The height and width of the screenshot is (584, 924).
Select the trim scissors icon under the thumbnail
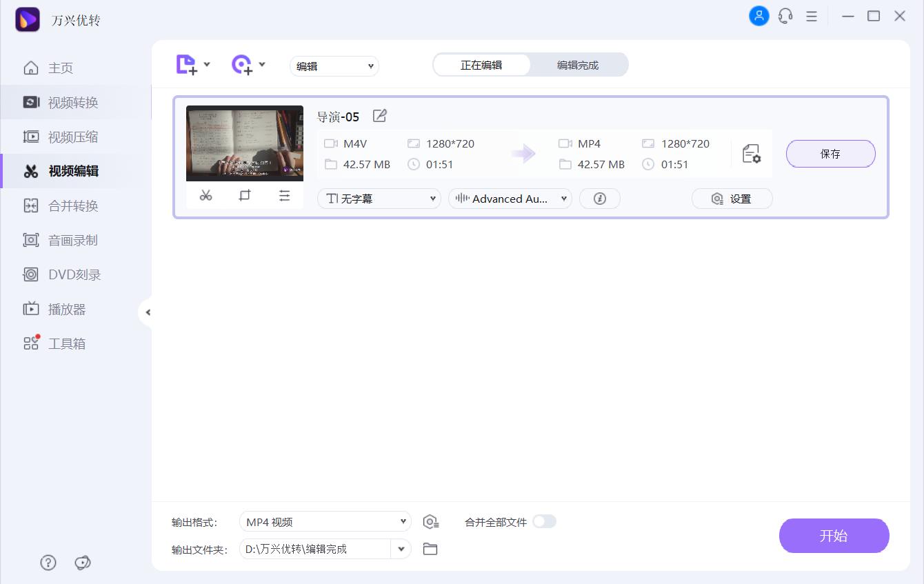coord(205,195)
